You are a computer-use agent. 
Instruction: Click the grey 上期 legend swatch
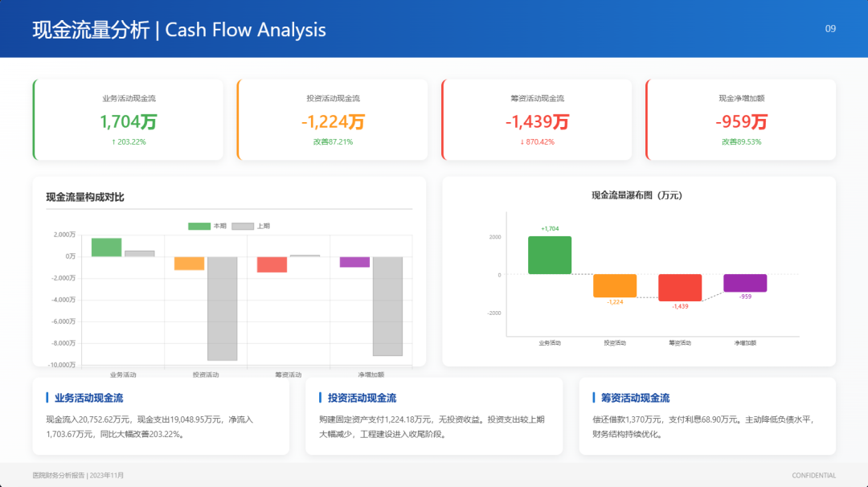point(243,227)
